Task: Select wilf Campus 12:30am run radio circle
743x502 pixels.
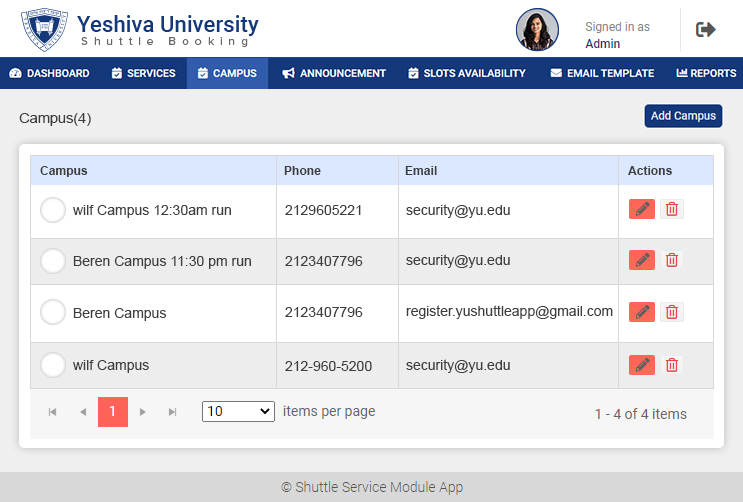Action: (53, 210)
